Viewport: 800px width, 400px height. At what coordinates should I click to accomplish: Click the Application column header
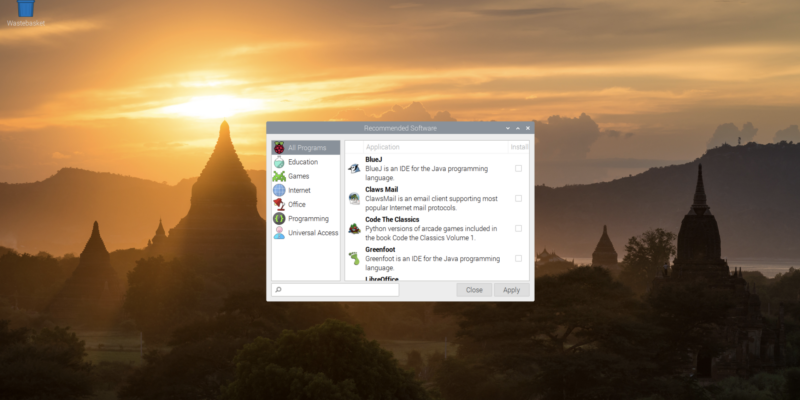click(x=436, y=147)
